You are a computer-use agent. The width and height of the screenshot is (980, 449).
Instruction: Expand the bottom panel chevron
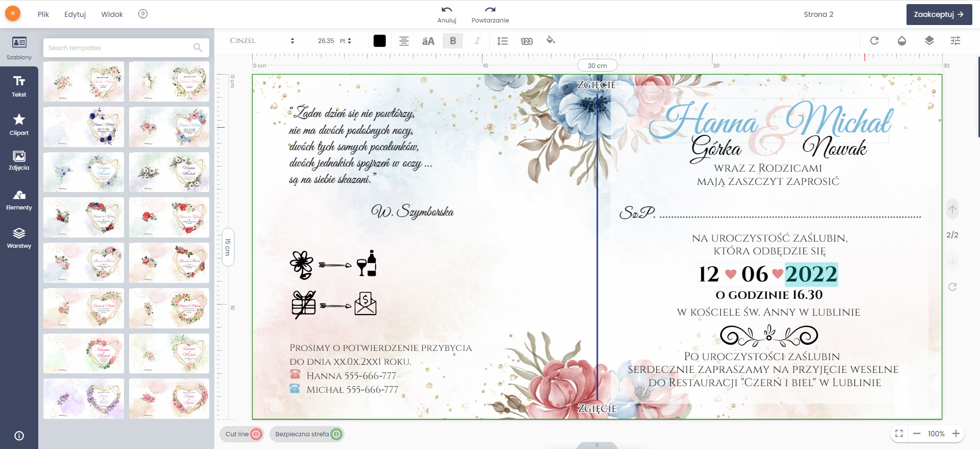point(597,445)
